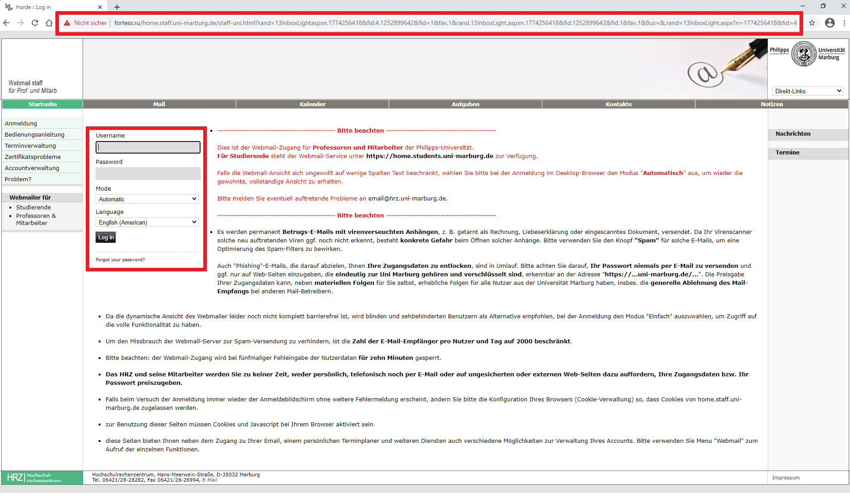Click the Nachrichten panel header
This screenshot has width=850, height=504.
[x=793, y=134]
